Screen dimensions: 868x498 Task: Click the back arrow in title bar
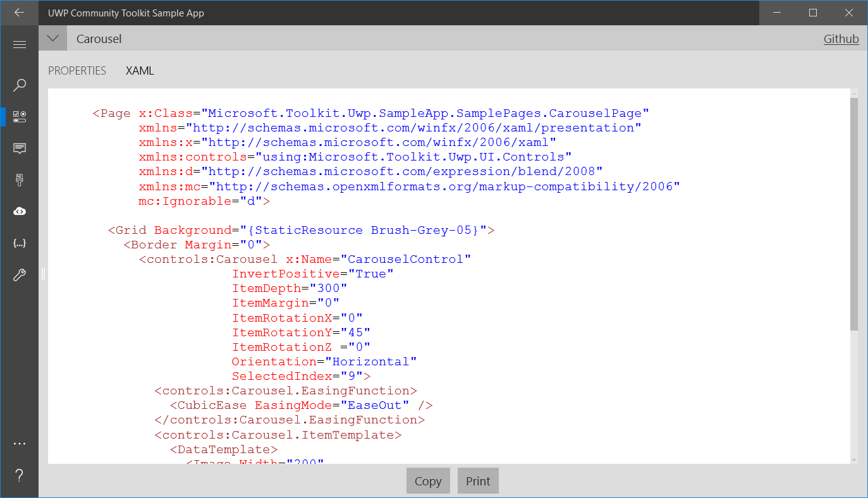point(19,13)
